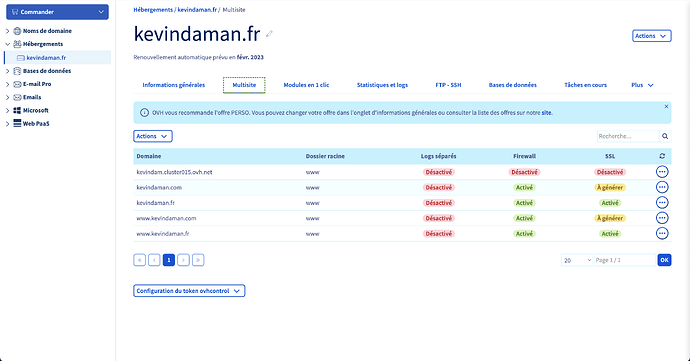Click the Recherche search field
Image resolution: width=690 pixels, height=361 pixels.
click(x=628, y=136)
